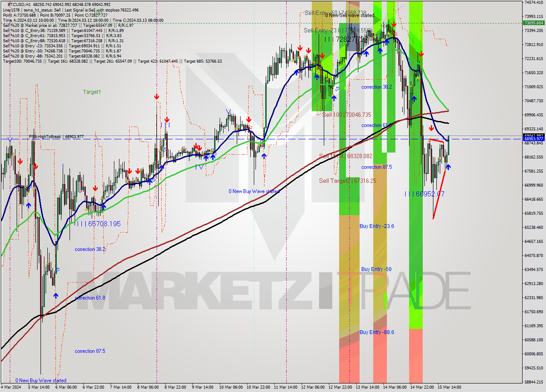
Task: Click the 'Sell Entry -50 | 74268.738' label
Action: (x=335, y=13)
